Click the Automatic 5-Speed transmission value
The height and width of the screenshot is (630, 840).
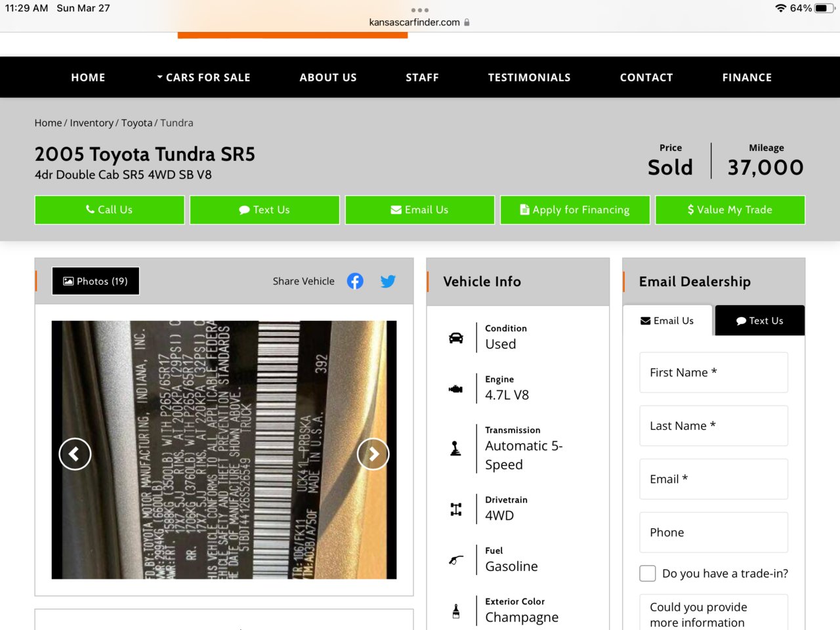click(x=524, y=455)
